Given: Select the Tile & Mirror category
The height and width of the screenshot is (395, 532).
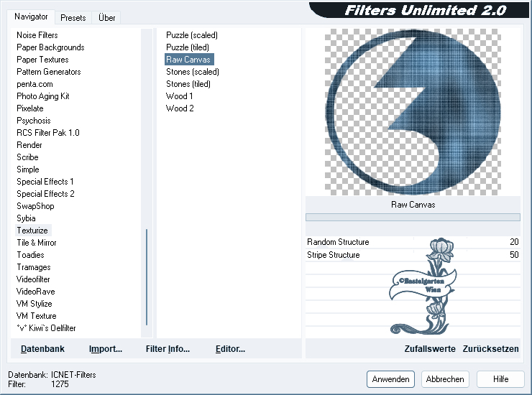Looking at the screenshot, I should 36,243.
